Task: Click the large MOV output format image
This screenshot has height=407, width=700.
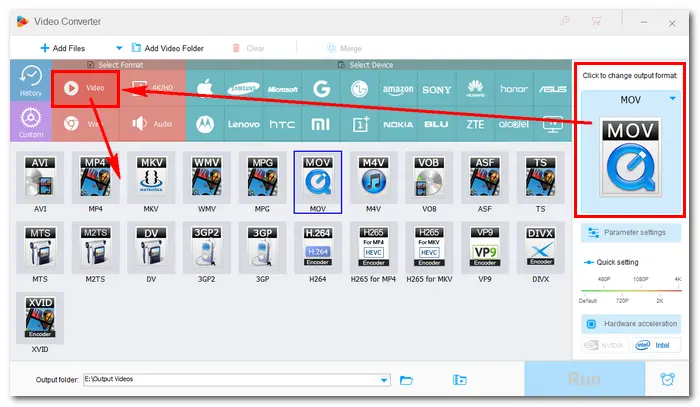Action: (x=630, y=157)
